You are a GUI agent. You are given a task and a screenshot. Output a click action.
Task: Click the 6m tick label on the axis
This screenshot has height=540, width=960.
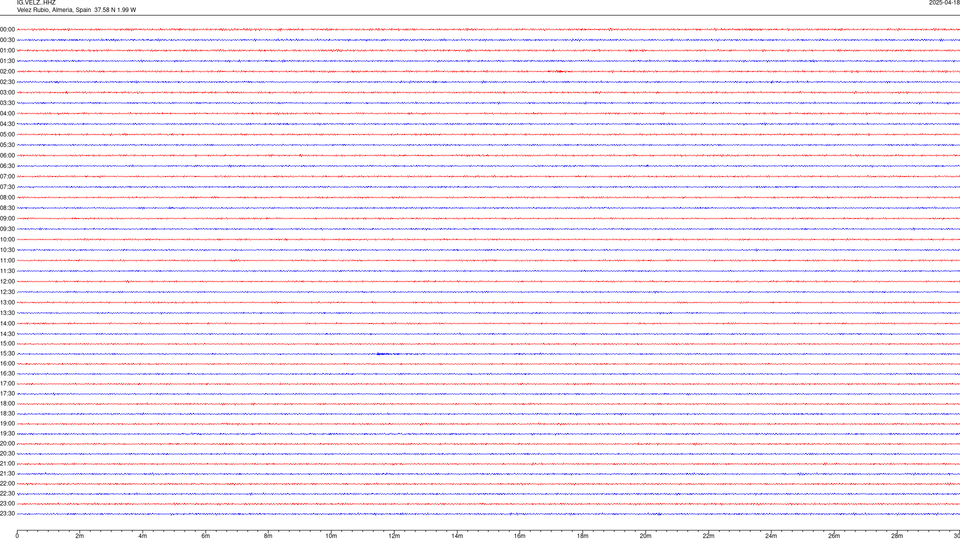[x=206, y=536]
